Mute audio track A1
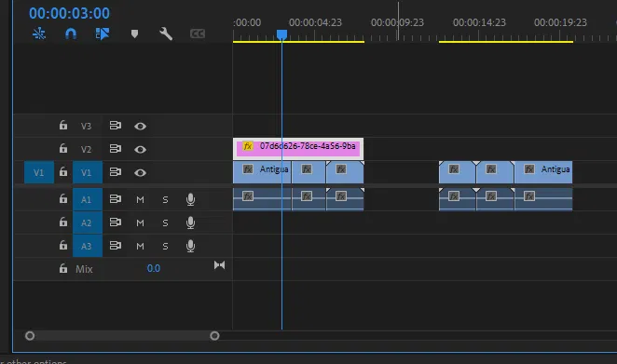Screen dimensions: 617x364 pyautogui.click(x=140, y=200)
